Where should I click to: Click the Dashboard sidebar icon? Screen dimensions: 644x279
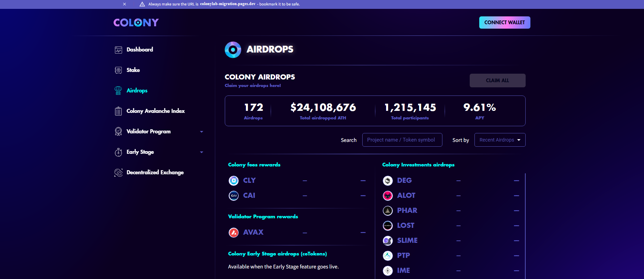click(x=118, y=50)
